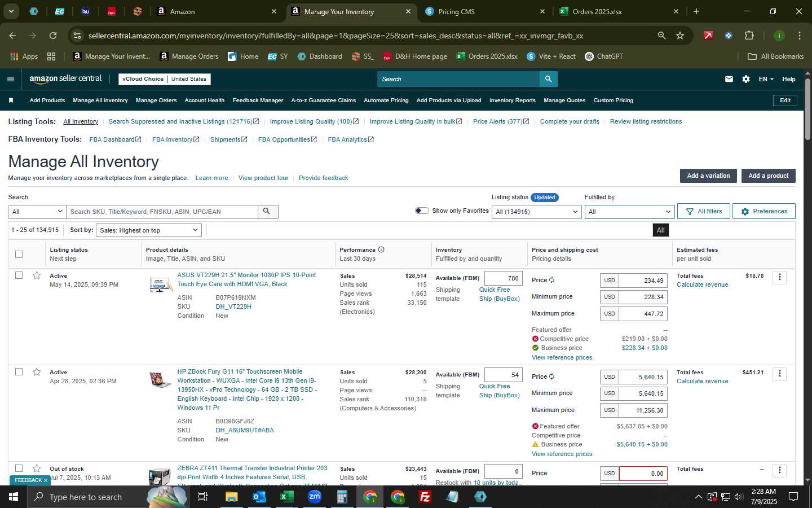
Task: Select the HP ZBook Fury listing checkbox
Action: (19, 372)
